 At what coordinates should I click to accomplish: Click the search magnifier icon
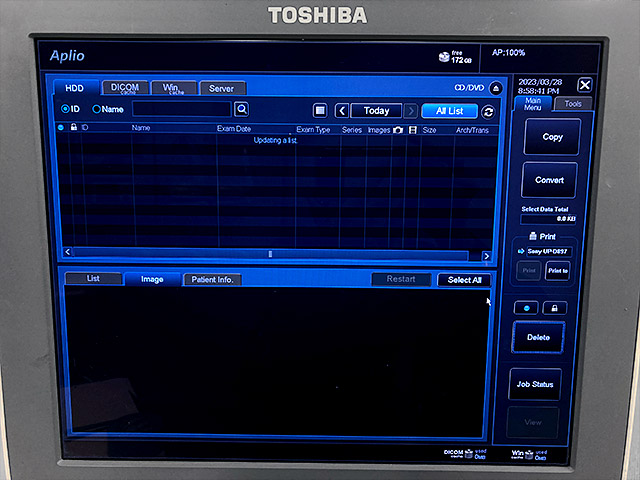(x=242, y=109)
